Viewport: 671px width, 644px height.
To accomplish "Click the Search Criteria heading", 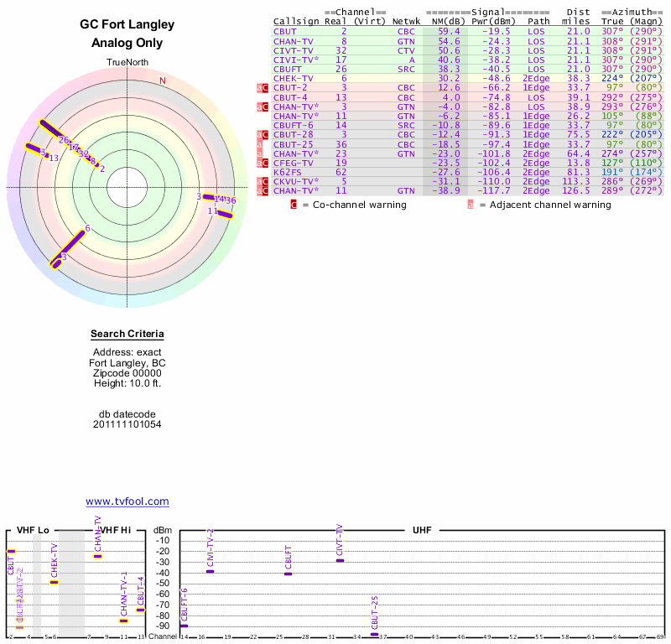I will (127, 335).
